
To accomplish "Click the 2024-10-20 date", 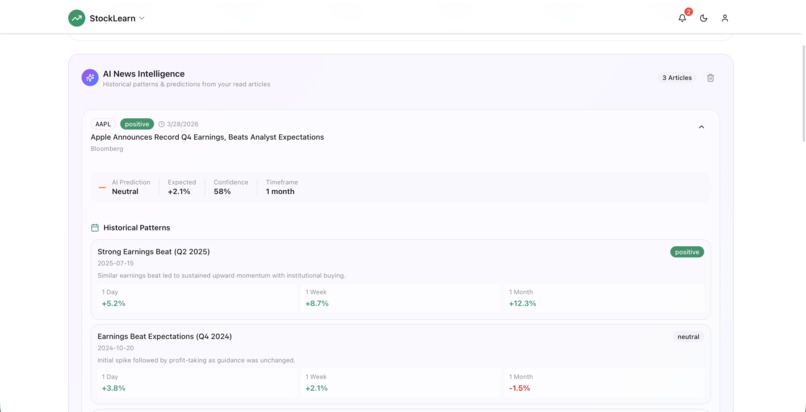I will [116, 348].
